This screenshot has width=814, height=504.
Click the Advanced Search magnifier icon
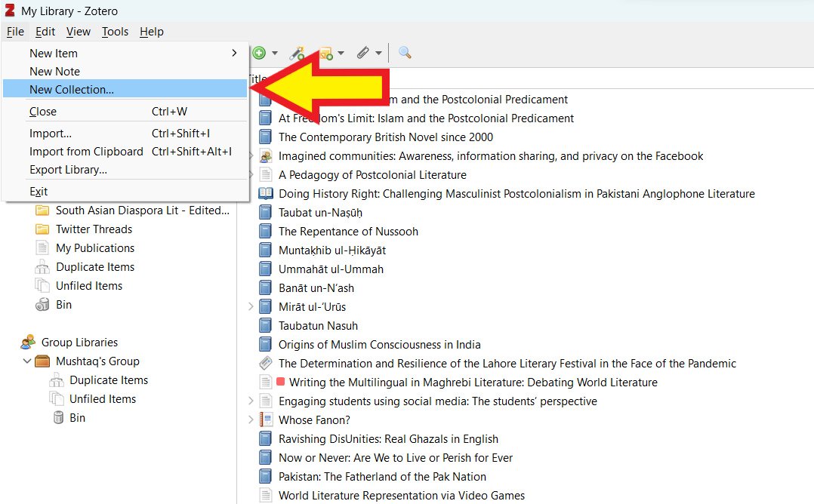[x=405, y=52]
